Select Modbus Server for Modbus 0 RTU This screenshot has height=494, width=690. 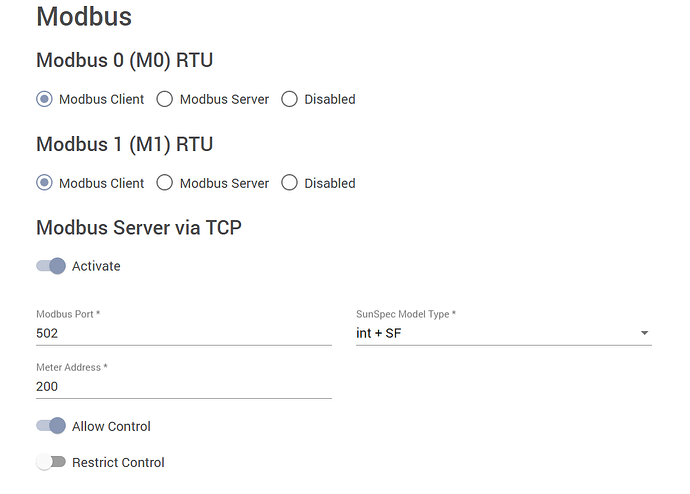pyautogui.click(x=165, y=99)
